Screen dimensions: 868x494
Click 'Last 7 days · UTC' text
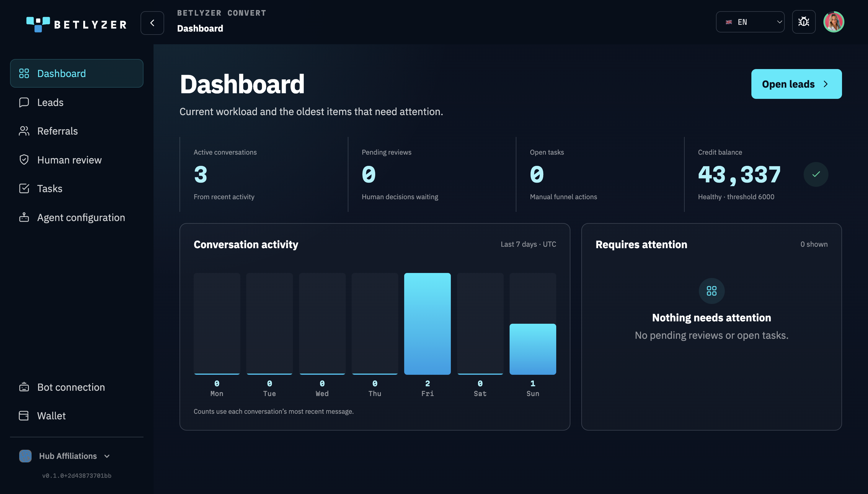pos(528,244)
